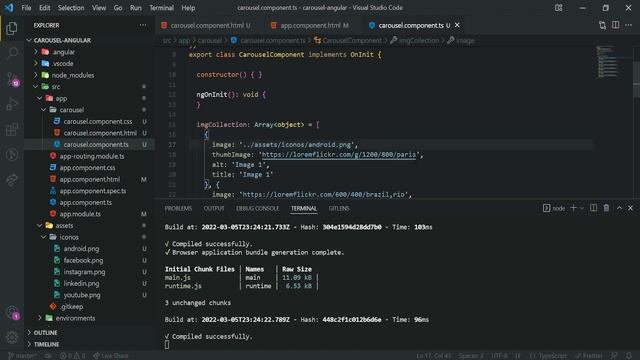Switch to the Output panel tab
640x360 pixels.
(x=214, y=208)
